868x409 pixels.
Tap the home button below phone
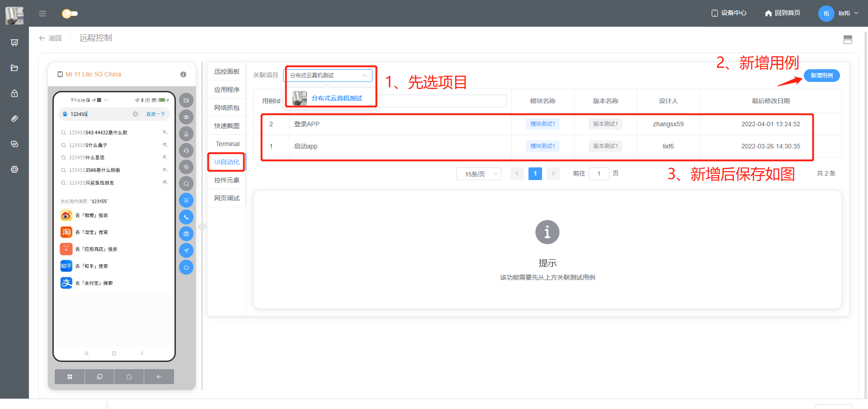[x=129, y=376]
